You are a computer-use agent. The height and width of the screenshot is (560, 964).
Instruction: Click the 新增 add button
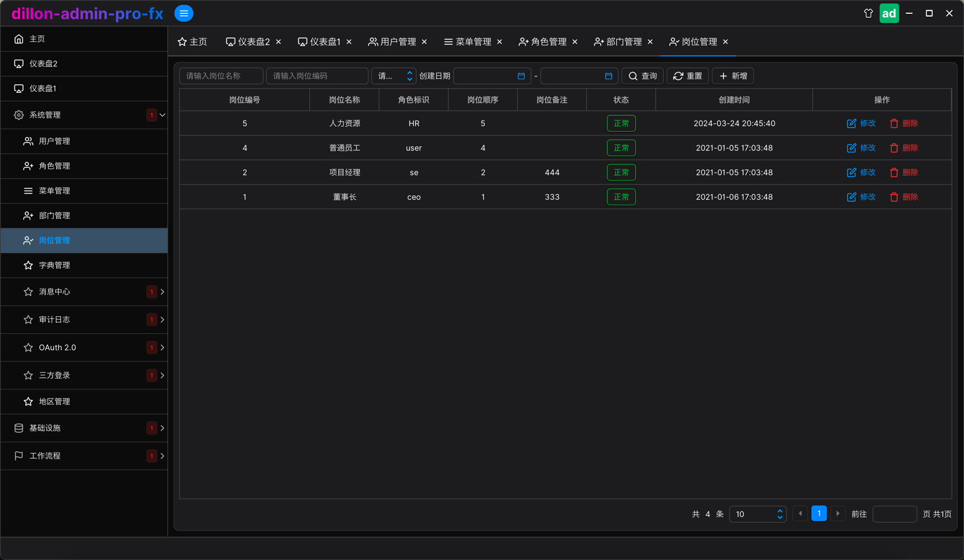coord(733,76)
